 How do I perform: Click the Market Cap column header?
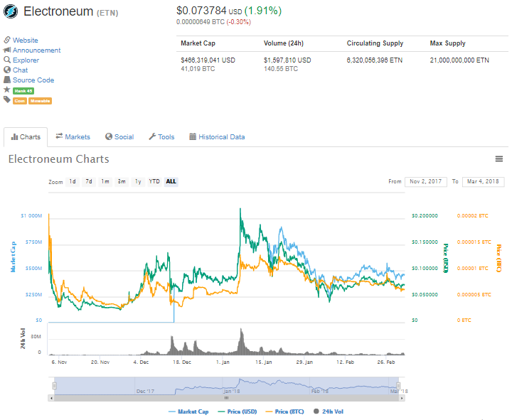pos(198,43)
